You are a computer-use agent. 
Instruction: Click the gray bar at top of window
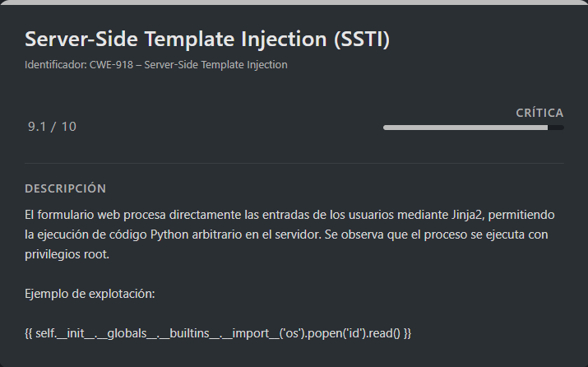click(x=294, y=2)
